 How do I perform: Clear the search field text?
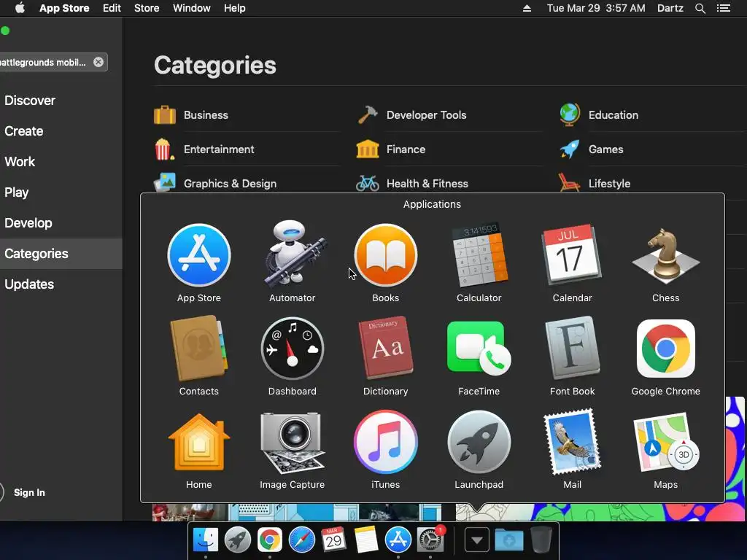[98, 62]
